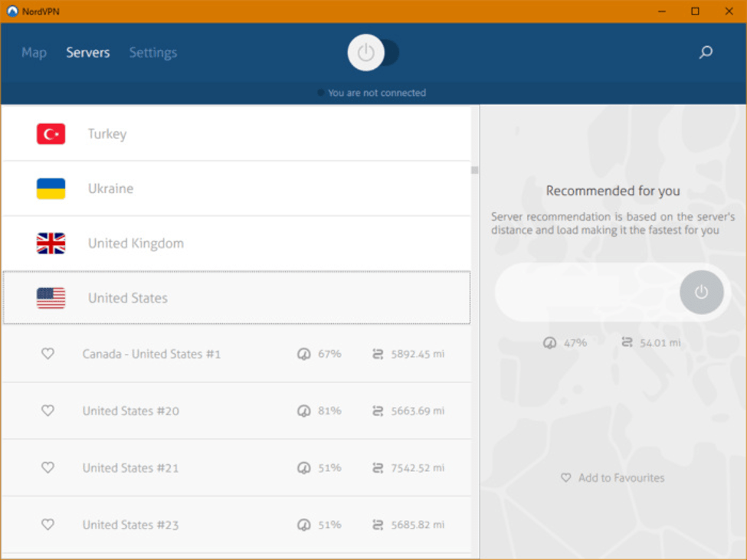Open the Settings tab
The height and width of the screenshot is (560, 747).
(152, 52)
